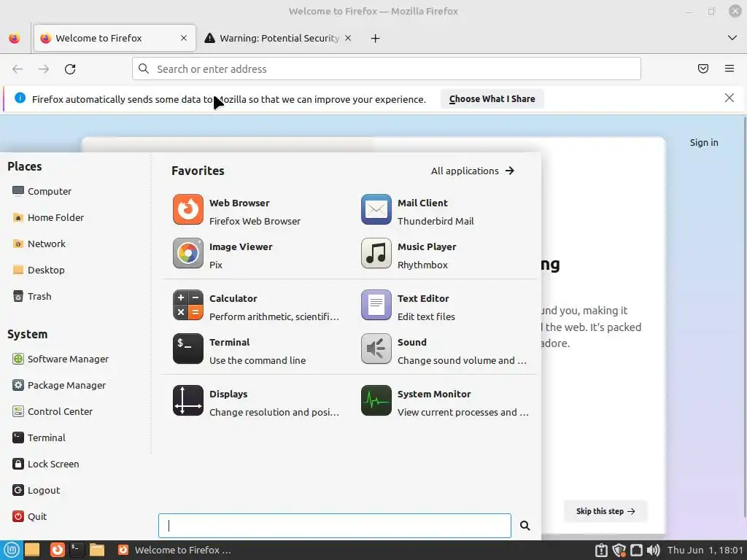Screen dimensions: 747x560
Task: Launch Package Manager
Action: (x=59, y=385)
